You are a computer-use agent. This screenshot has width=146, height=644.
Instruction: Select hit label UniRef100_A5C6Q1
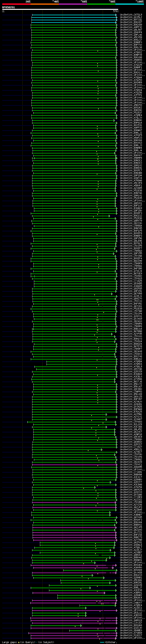[131, 580]
